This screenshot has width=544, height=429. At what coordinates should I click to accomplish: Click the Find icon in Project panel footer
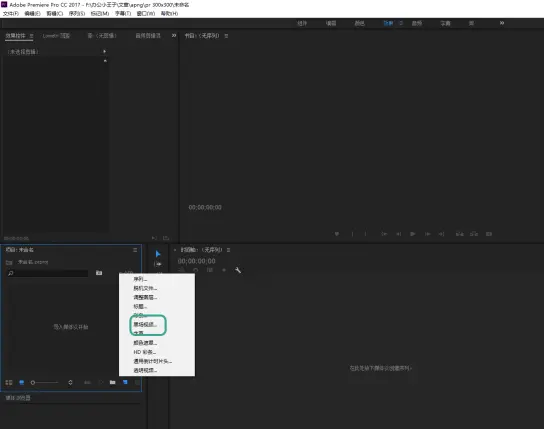(x=101, y=382)
